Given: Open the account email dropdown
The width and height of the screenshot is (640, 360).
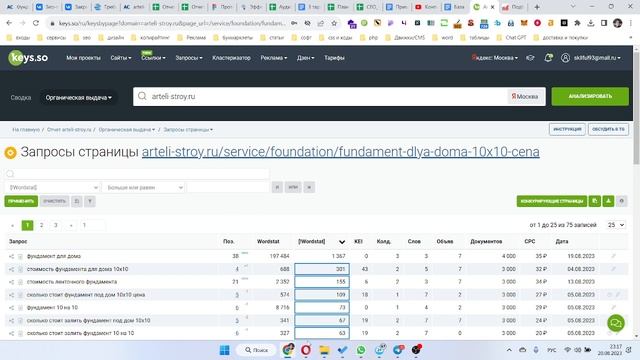Looking at the screenshot, I should (x=597, y=58).
